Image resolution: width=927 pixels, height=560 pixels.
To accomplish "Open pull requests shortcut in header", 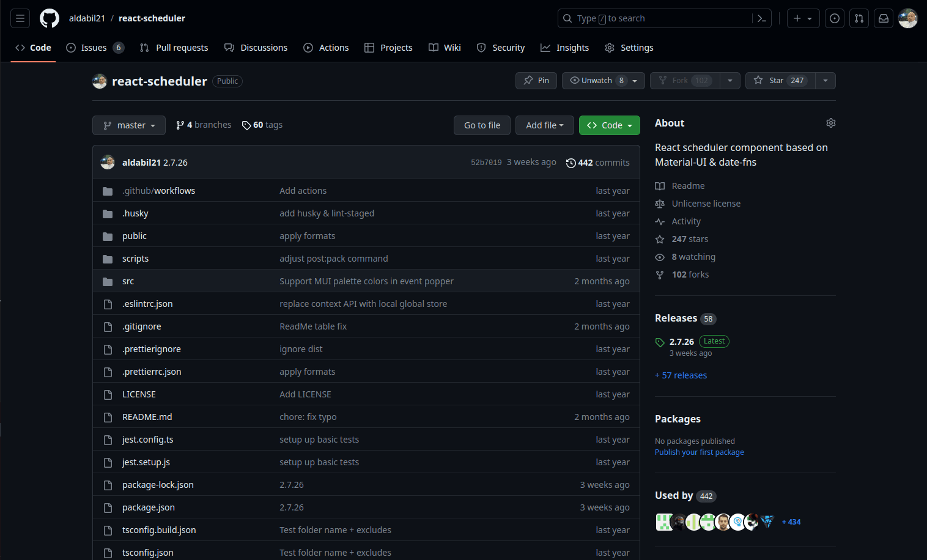I will point(859,18).
